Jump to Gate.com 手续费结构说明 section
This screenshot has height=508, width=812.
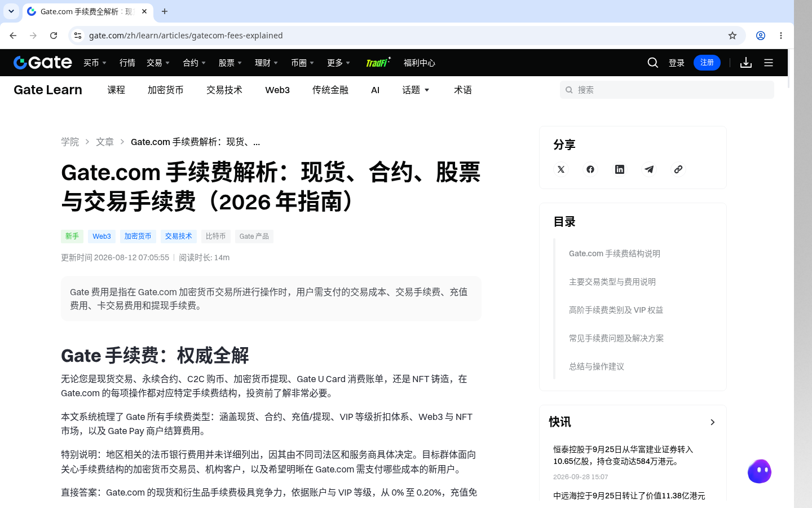(615, 253)
